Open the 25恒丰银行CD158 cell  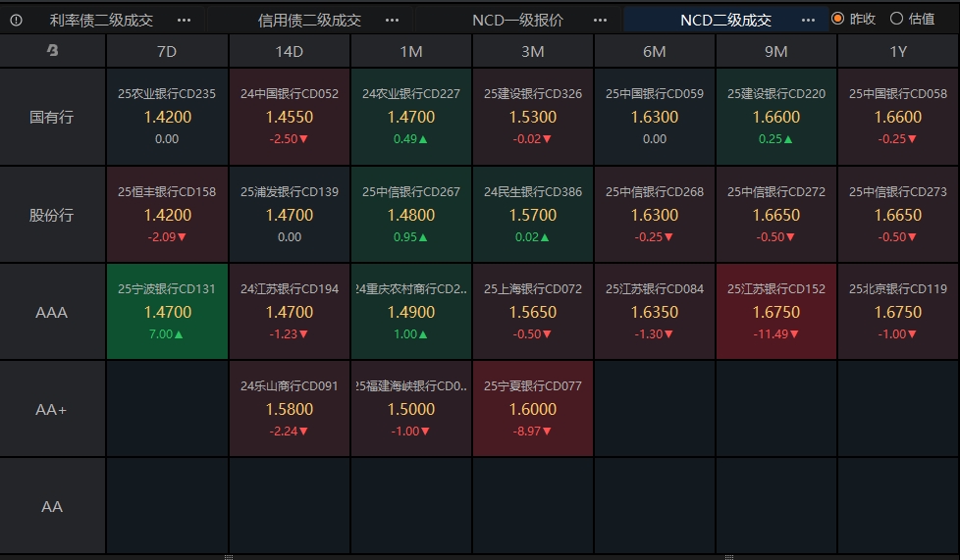click(167, 215)
